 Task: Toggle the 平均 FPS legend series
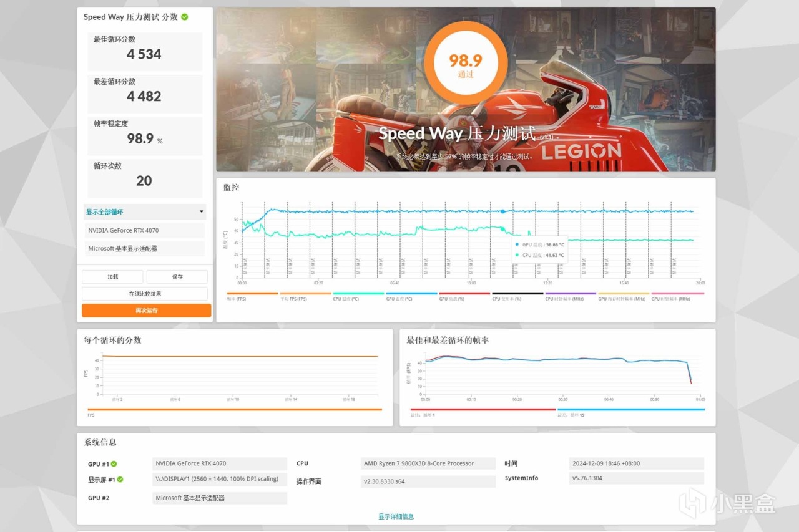pyautogui.click(x=305, y=297)
